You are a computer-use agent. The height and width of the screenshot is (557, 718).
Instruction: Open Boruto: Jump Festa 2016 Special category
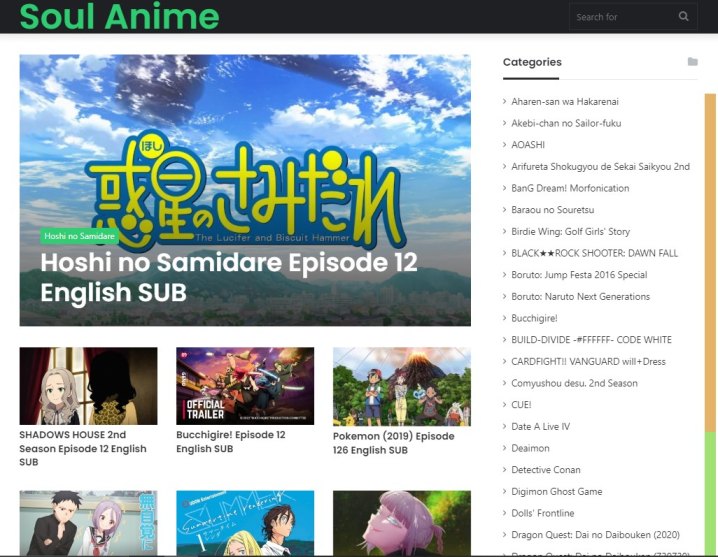coord(579,275)
